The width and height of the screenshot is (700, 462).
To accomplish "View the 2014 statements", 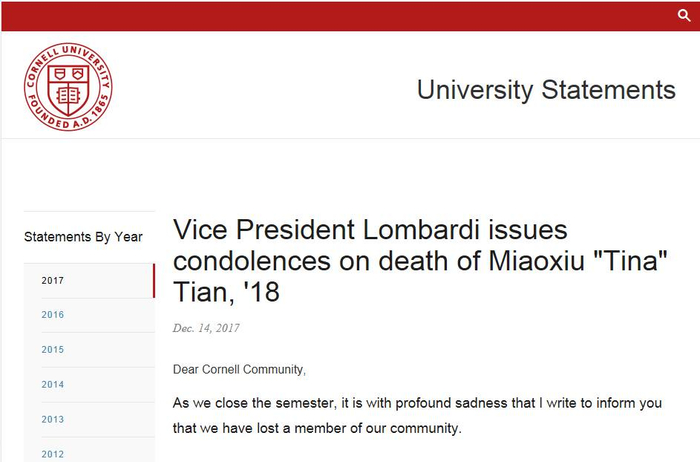I will coord(53,385).
